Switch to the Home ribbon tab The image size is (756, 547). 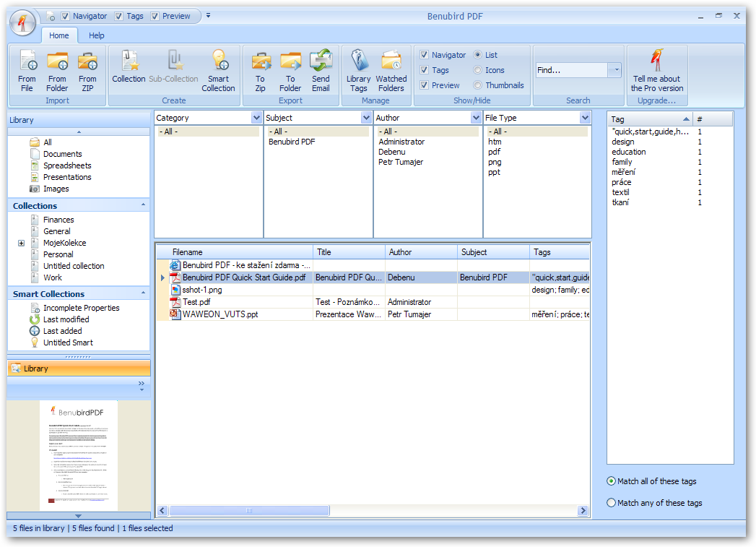[58, 35]
